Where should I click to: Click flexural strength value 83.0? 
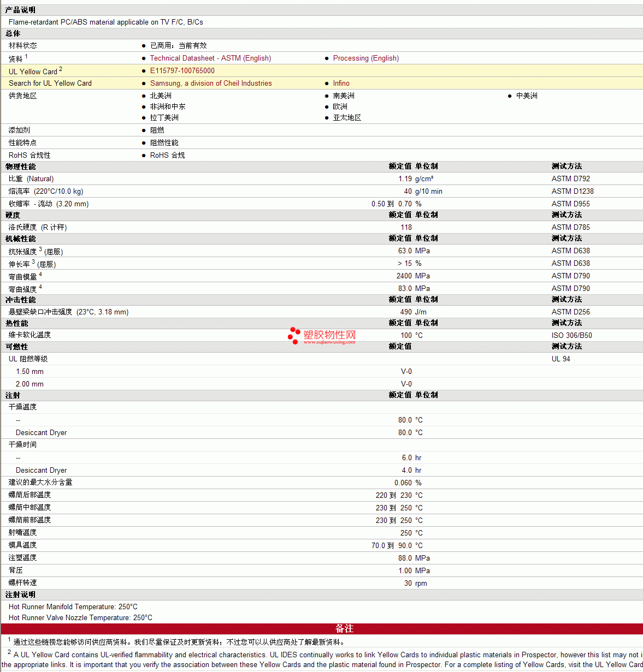click(x=405, y=288)
